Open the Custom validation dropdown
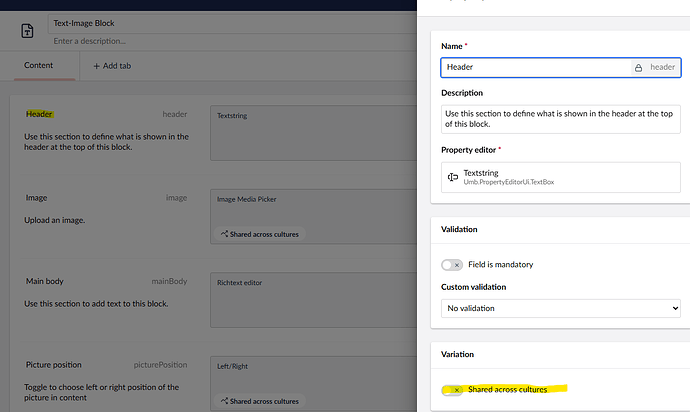 pos(560,308)
